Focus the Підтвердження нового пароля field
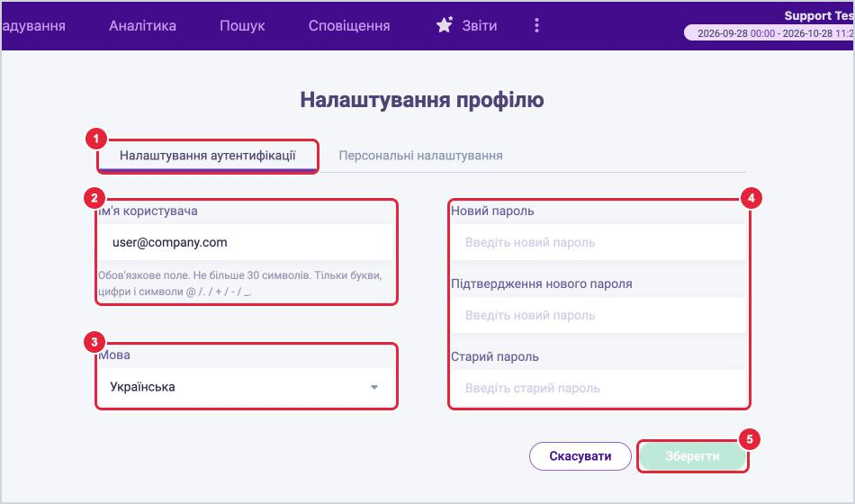 point(598,315)
